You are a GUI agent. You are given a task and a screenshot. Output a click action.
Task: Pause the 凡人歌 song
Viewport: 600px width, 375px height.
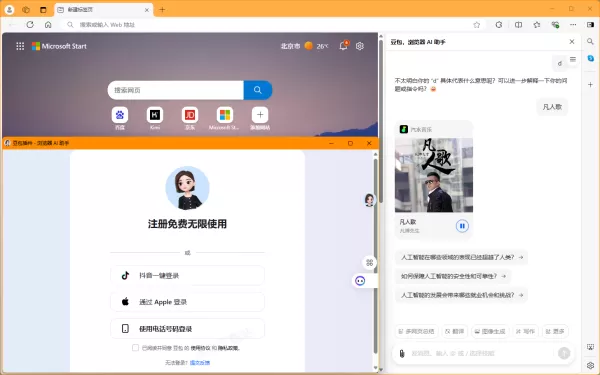point(462,226)
